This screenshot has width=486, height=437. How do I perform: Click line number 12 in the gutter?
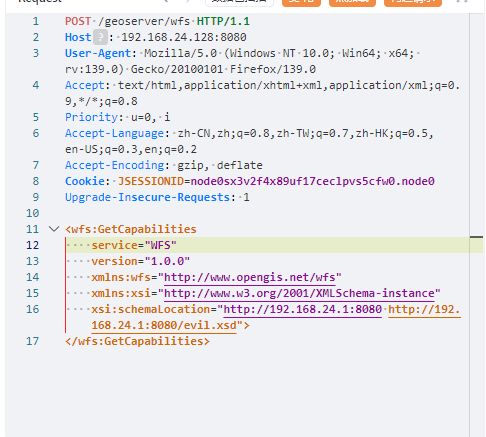click(x=33, y=245)
